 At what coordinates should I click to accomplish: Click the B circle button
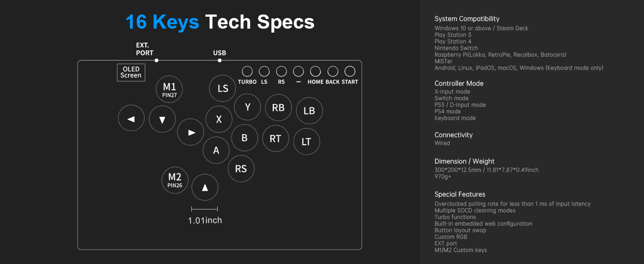click(x=245, y=138)
